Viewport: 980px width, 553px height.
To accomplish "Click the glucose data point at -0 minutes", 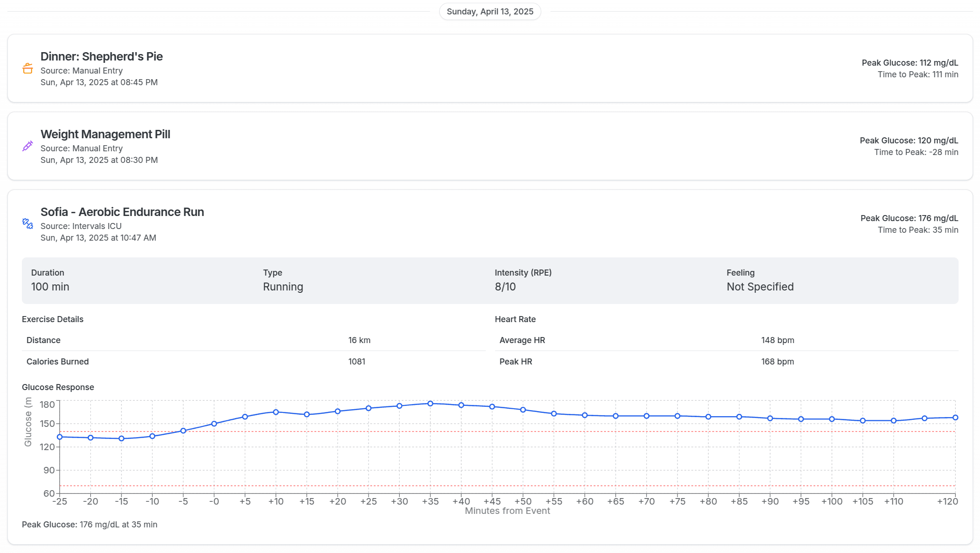I will coord(214,424).
